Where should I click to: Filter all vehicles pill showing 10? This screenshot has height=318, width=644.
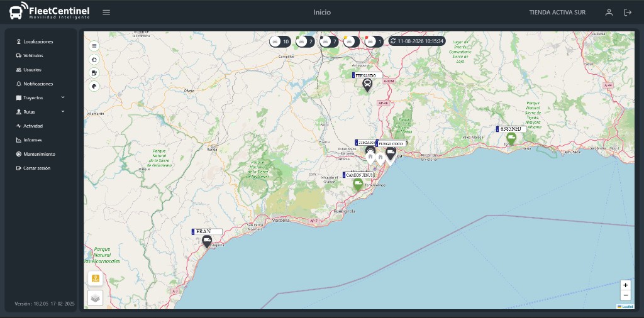pos(280,41)
